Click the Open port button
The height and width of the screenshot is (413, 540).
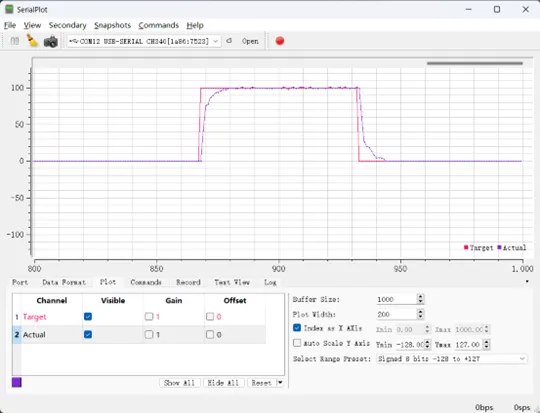[x=250, y=41]
